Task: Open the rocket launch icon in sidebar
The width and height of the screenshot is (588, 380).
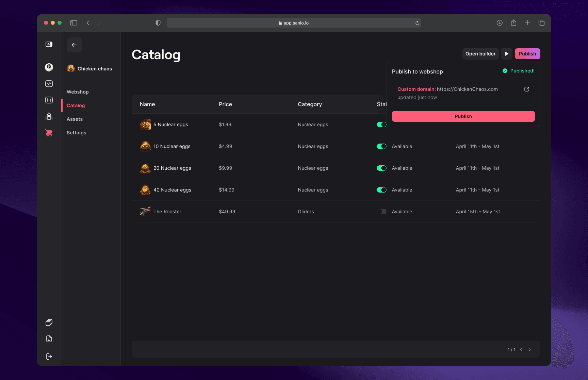Action: coord(49,116)
